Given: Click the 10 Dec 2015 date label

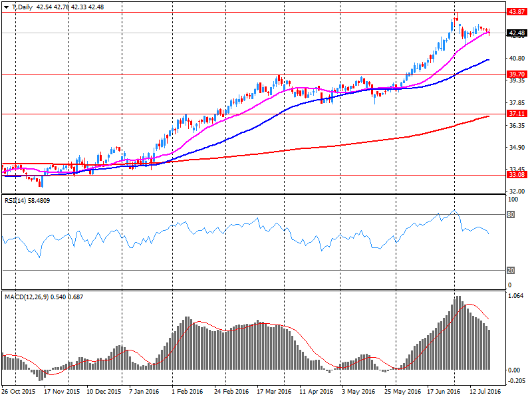Looking at the screenshot, I should point(104,391).
